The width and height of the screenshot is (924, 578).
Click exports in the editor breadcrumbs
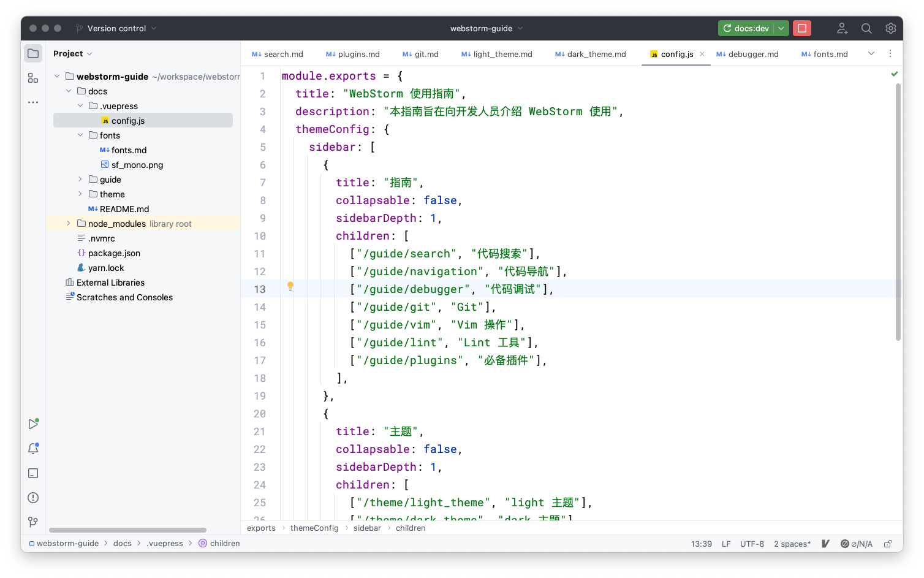pos(261,528)
